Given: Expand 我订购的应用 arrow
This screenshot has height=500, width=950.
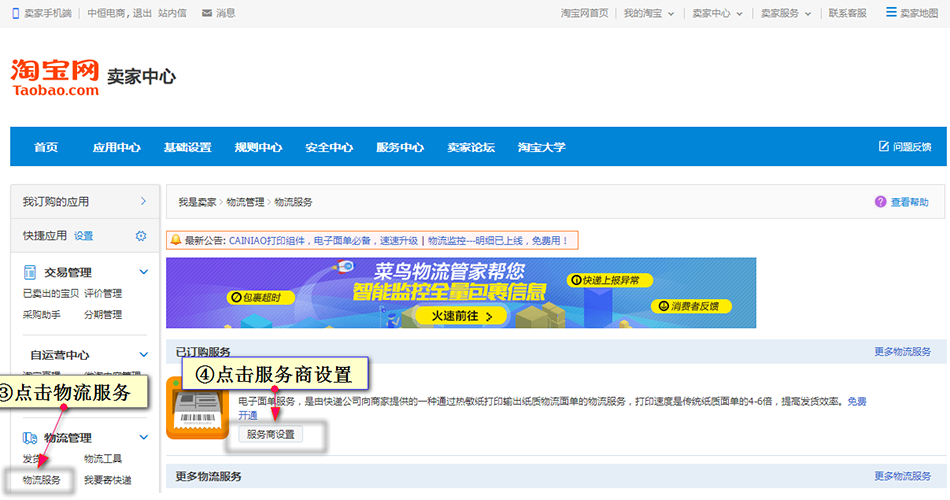Looking at the screenshot, I should 143,201.
